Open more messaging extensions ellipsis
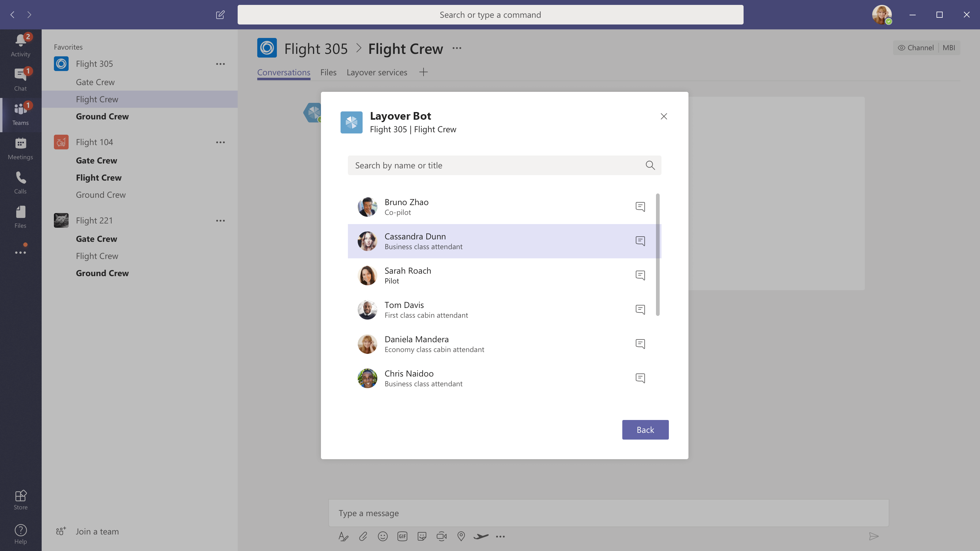The image size is (980, 551). click(x=500, y=536)
